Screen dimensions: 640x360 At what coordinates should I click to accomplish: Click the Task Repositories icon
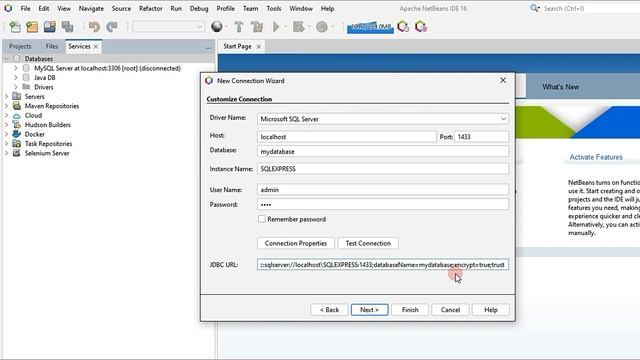(17, 144)
